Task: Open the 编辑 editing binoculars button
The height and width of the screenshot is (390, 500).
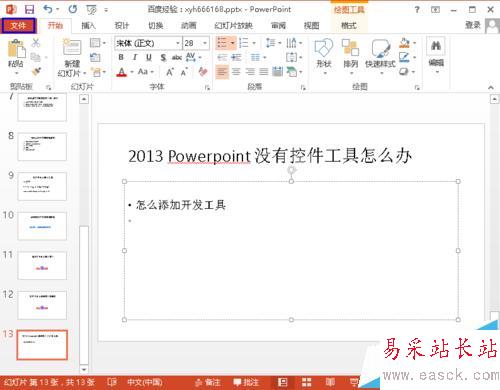Action: pos(436,55)
